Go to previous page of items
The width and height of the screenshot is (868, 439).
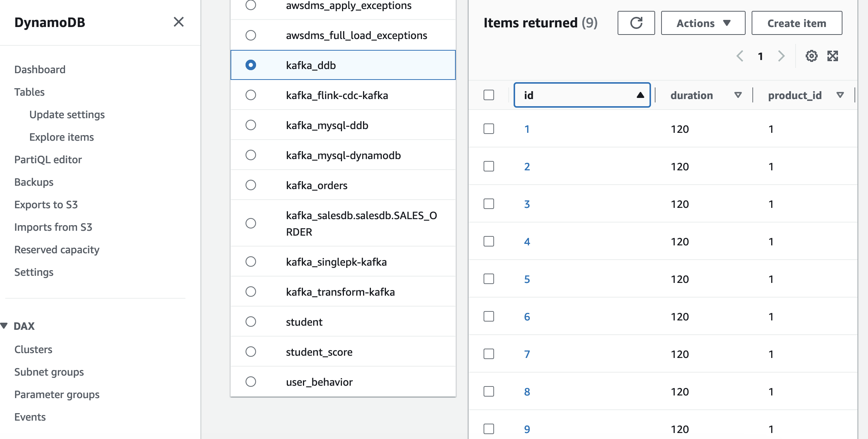coord(740,56)
